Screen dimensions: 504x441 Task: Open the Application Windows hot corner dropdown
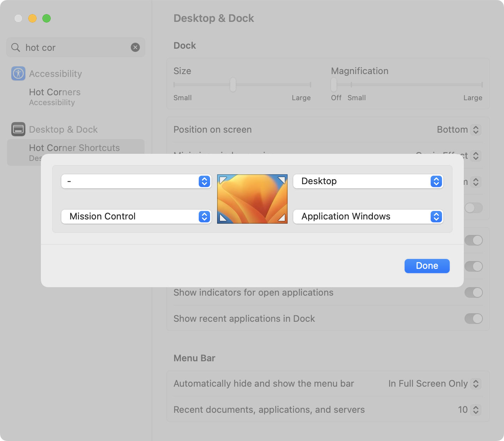368,217
